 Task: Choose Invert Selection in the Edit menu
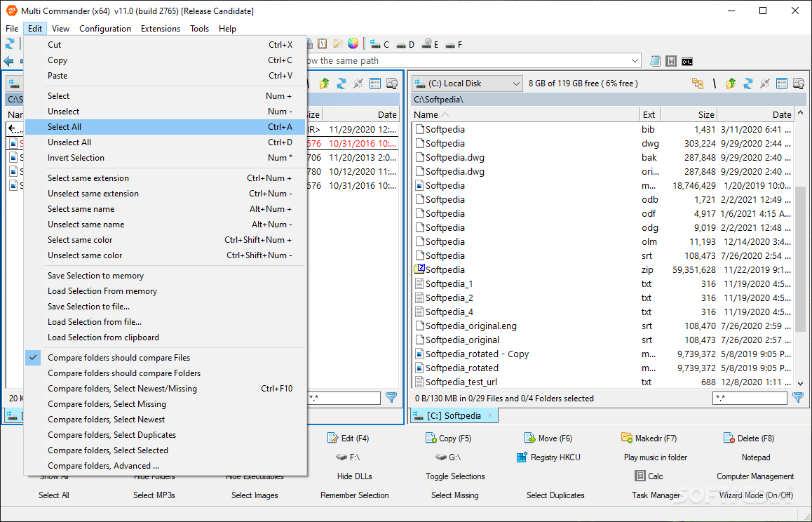click(x=165, y=158)
